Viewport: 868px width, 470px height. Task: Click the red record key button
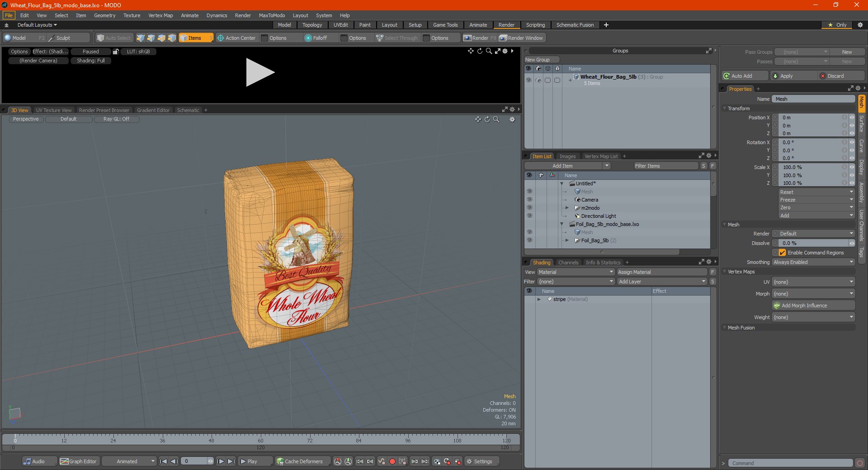392,461
